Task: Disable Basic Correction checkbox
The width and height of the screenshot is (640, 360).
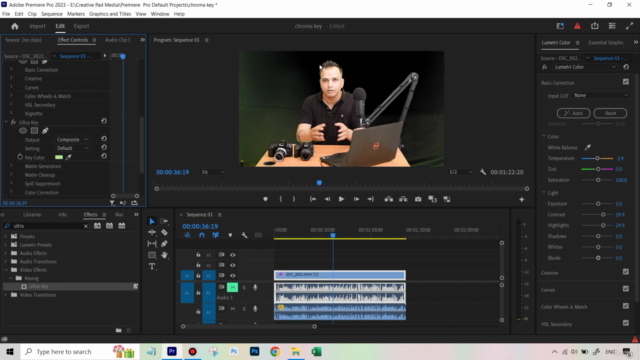Action: click(626, 82)
